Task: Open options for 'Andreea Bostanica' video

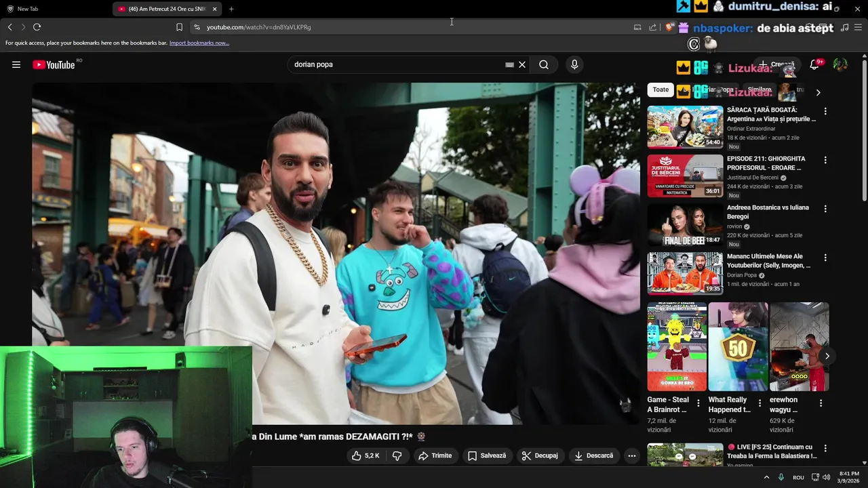Action: (825, 209)
